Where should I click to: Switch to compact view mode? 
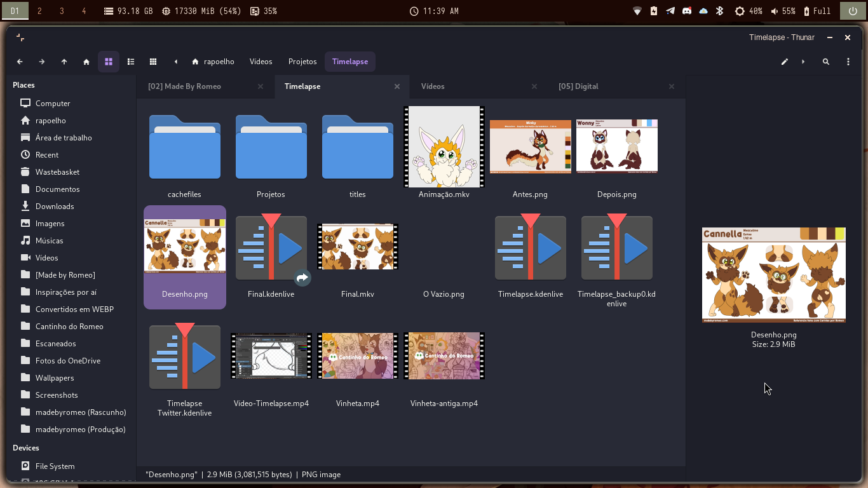click(153, 62)
